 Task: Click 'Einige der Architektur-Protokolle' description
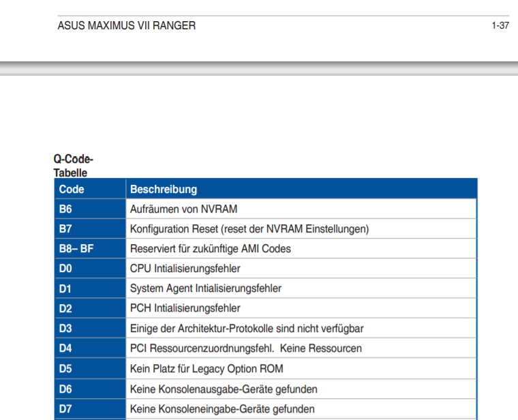tap(247, 329)
